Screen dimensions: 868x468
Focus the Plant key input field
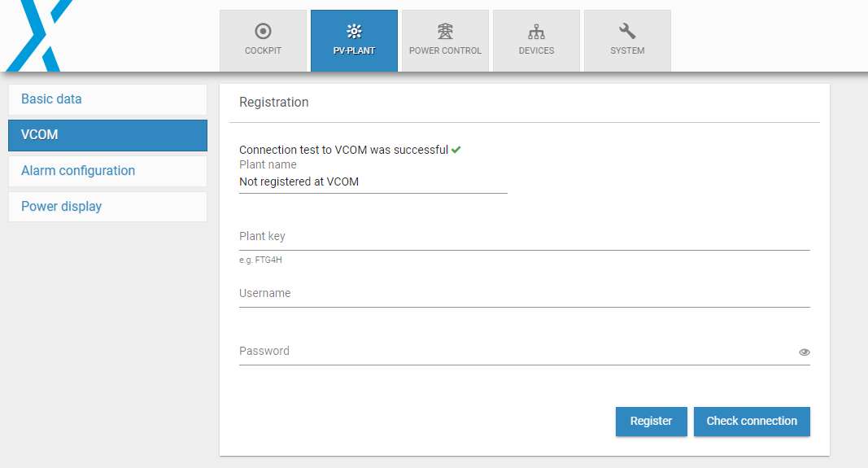coord(524,237)
